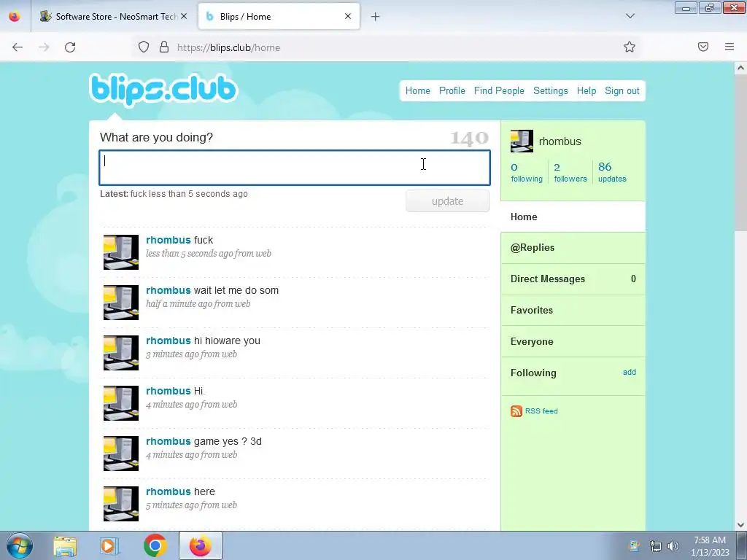Screen dimensions: 747x560
Task: Click the browser back arrow
Action: (x=18, y=47)
